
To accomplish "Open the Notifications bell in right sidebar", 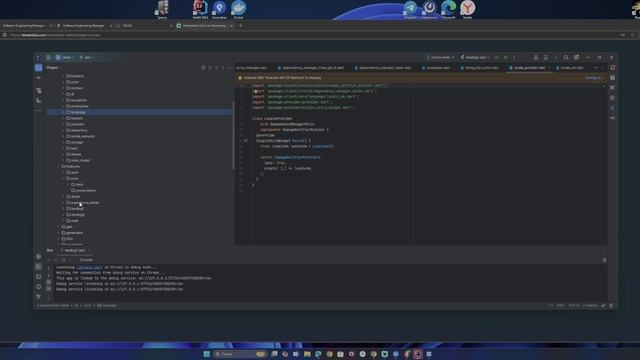I will 612,68.
